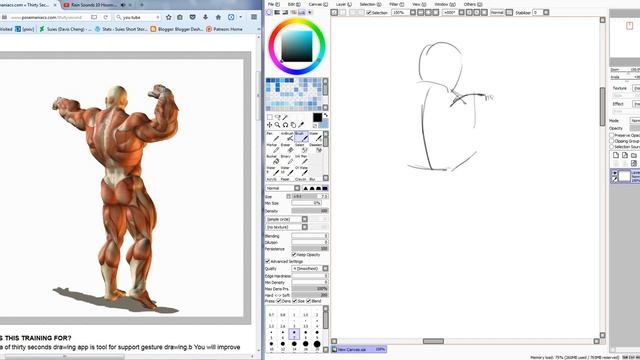This screenshot has width=640, height=360.
Task: Reload the posemaniacs page
Action: (x=106, y=17)
